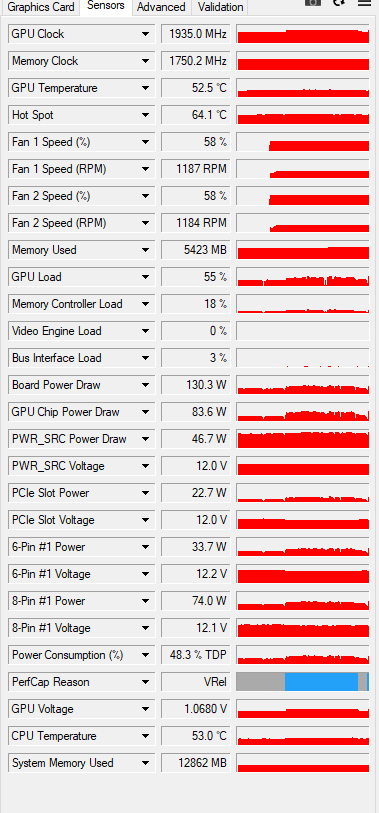This screenshot has width=379, height=813.
Task: Expand the Hot Spot sensor dropdown
Action: coord(145,115)
